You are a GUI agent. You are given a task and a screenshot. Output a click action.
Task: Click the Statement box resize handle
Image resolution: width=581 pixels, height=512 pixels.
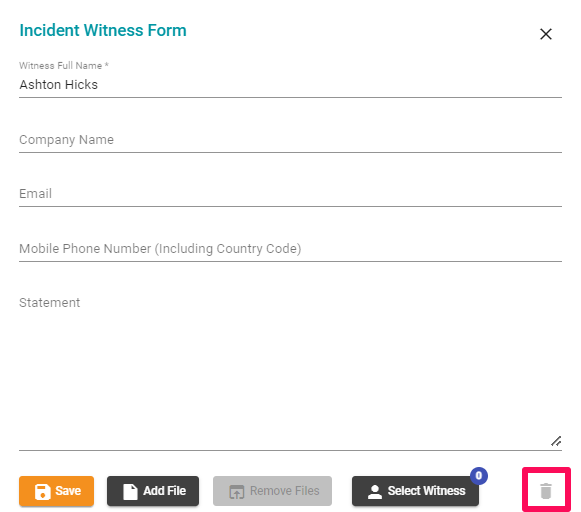point(556,441)
